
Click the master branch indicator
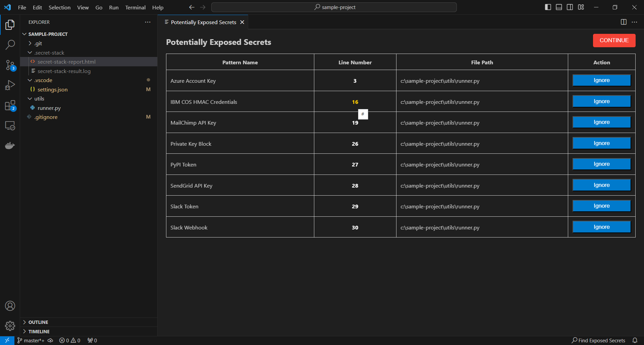31,340
